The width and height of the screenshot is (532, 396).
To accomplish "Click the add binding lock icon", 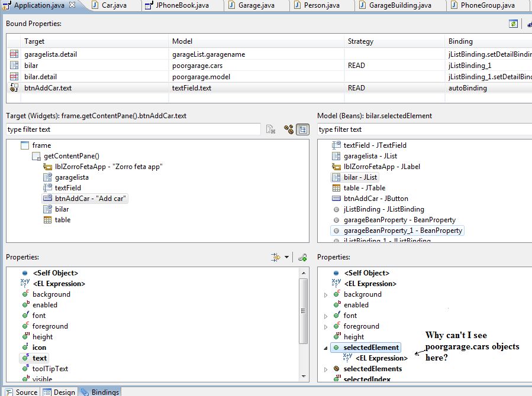I will pyautogui.click(x=302, y=258).
